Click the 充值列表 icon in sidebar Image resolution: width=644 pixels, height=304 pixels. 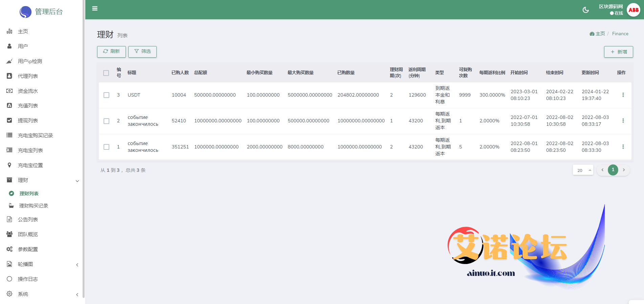(9, 105)
